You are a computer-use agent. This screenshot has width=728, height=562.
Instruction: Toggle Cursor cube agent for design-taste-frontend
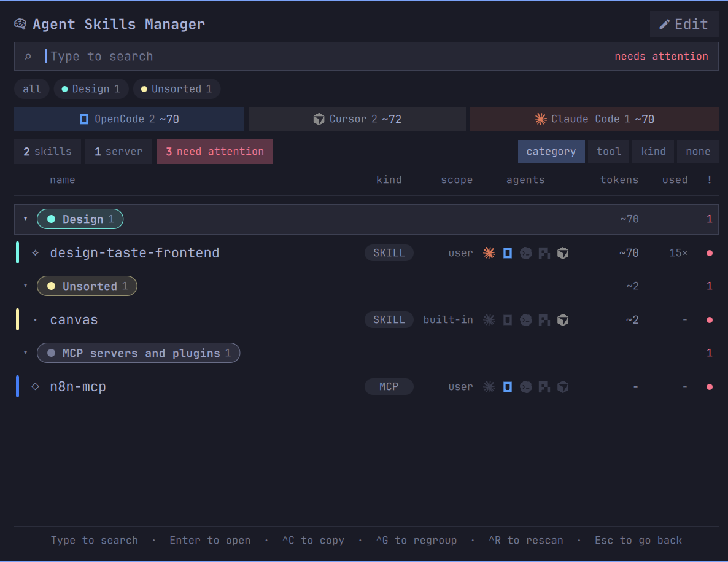click(x=563, y=253)
